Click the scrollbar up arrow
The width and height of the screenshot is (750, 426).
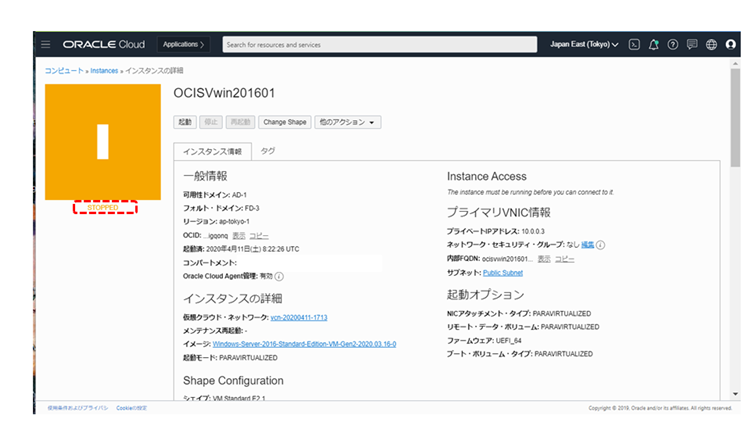tap(735, 63)
